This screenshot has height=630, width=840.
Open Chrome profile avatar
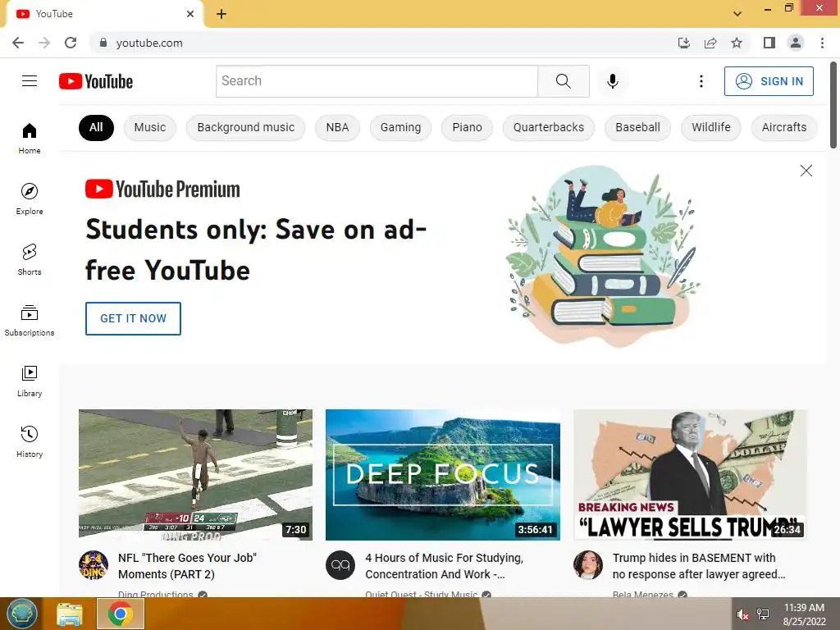pyautogui.click(x=796, y=43)
